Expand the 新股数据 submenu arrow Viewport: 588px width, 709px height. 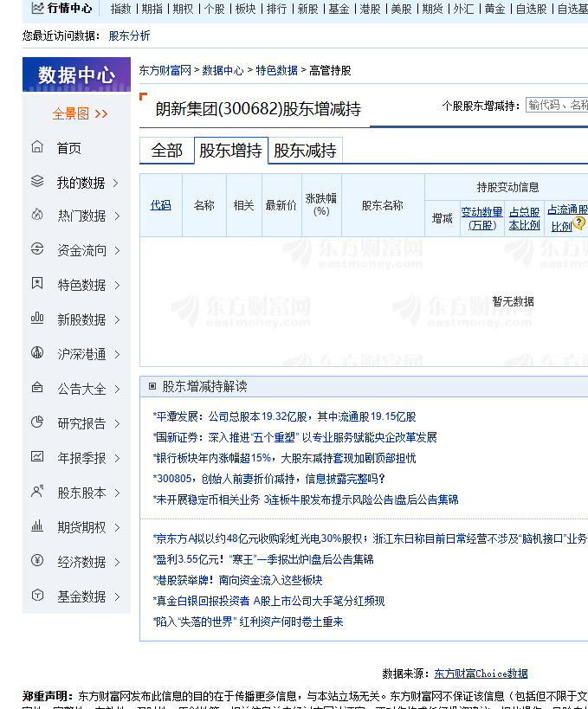point(117,320)
